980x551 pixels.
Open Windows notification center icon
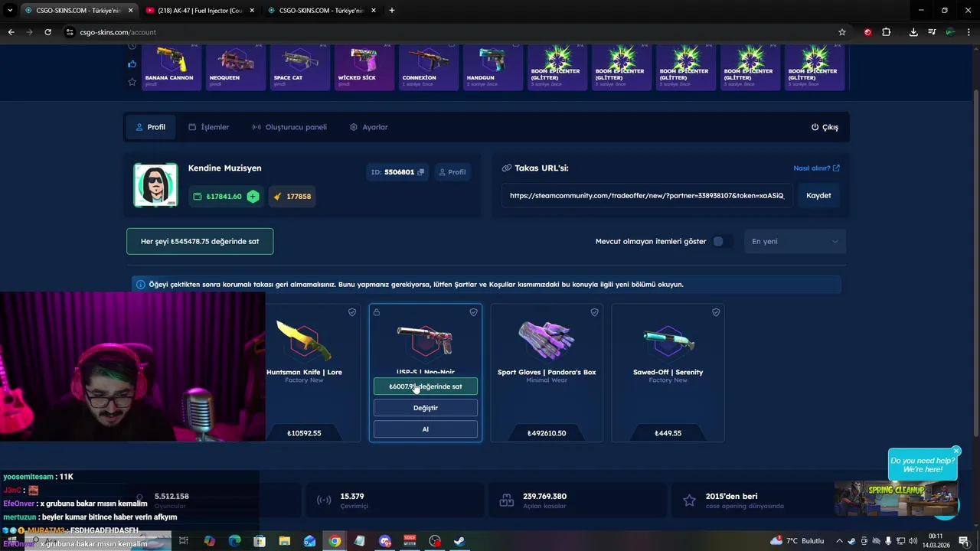coord(964,541)
